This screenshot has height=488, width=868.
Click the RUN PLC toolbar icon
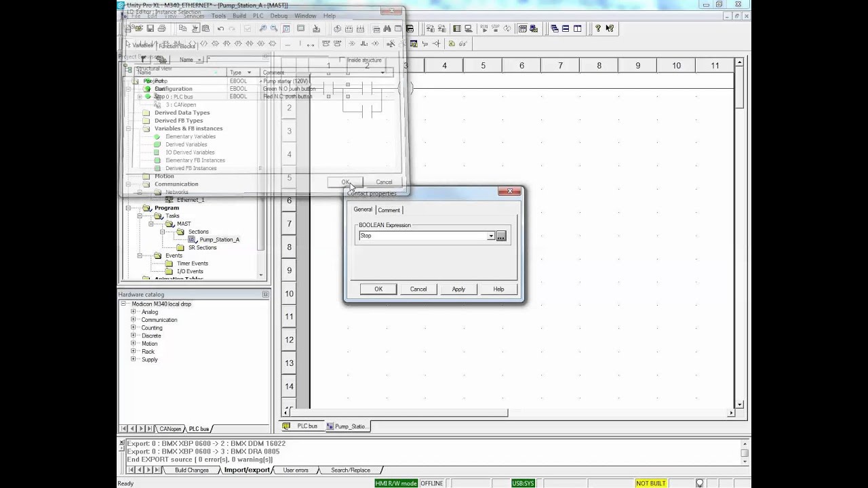click(484, 28)
